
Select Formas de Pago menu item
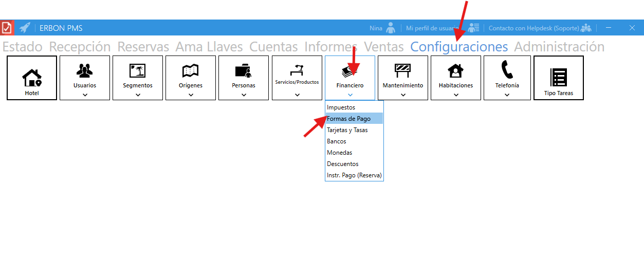(349, 119)
